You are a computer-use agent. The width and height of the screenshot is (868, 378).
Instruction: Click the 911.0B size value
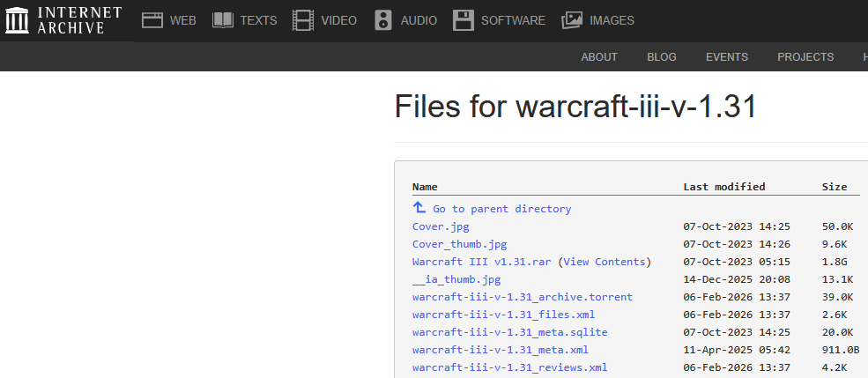click(841, 351)
